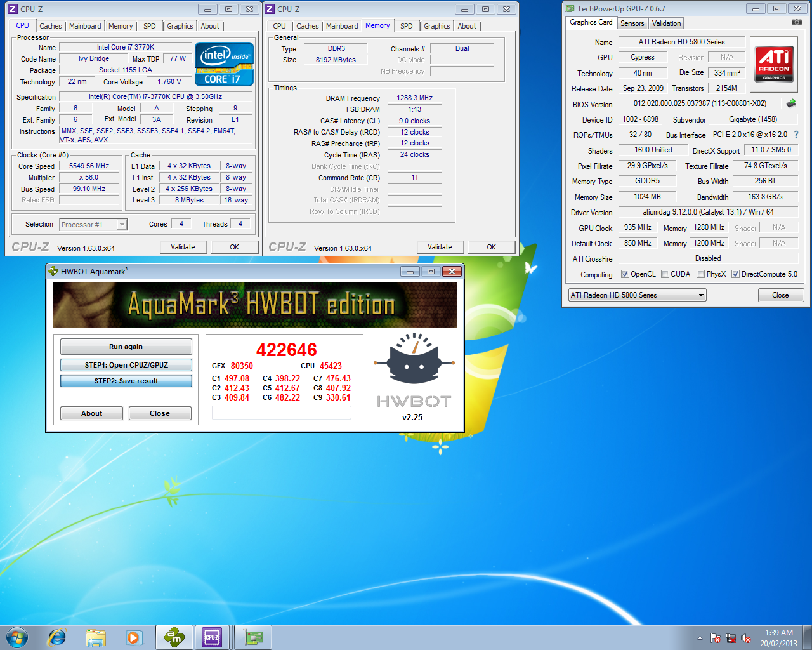Click the GPU-Z title bar icon
Screen dimensions: 812x650
point(570,8)
